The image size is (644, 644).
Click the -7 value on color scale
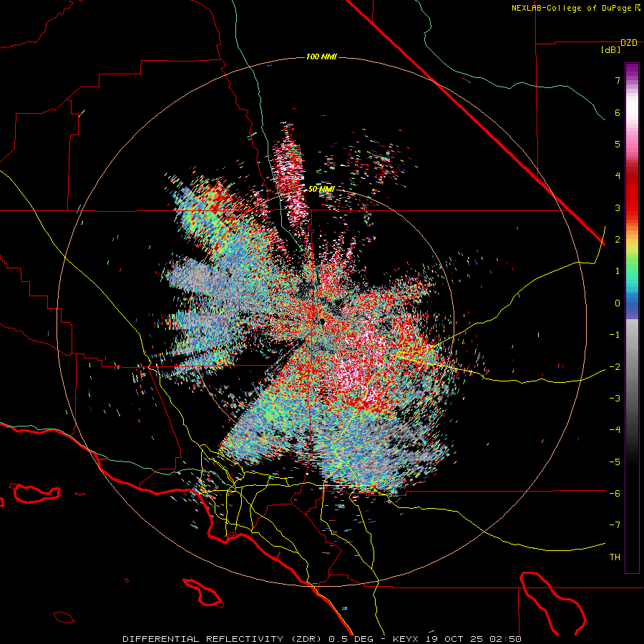pyautogui.click(x=615, y=525)
